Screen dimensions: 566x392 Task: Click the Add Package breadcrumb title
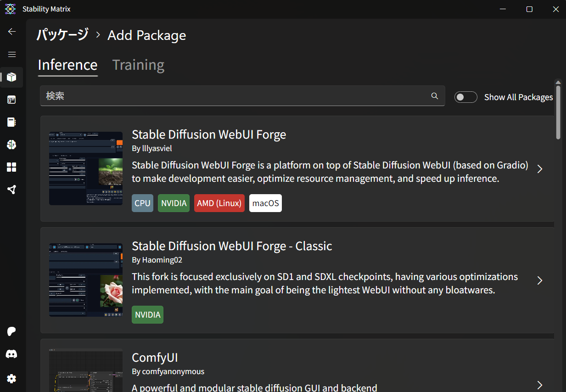click(x=147, y=35)
